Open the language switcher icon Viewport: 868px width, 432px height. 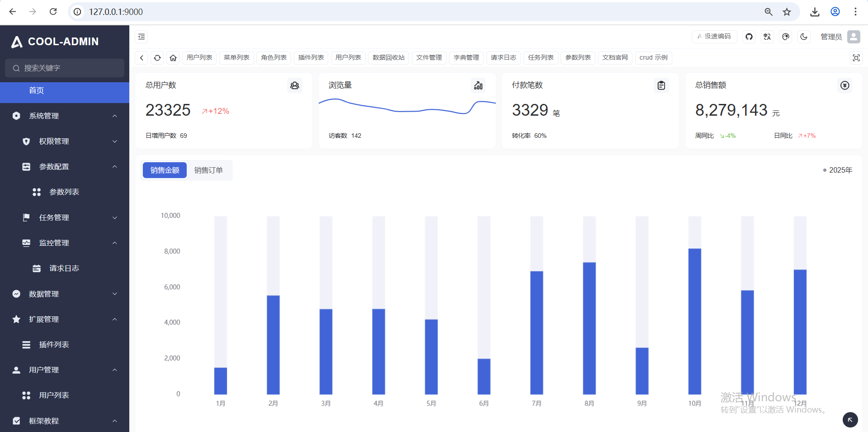(x=767, y=37)
